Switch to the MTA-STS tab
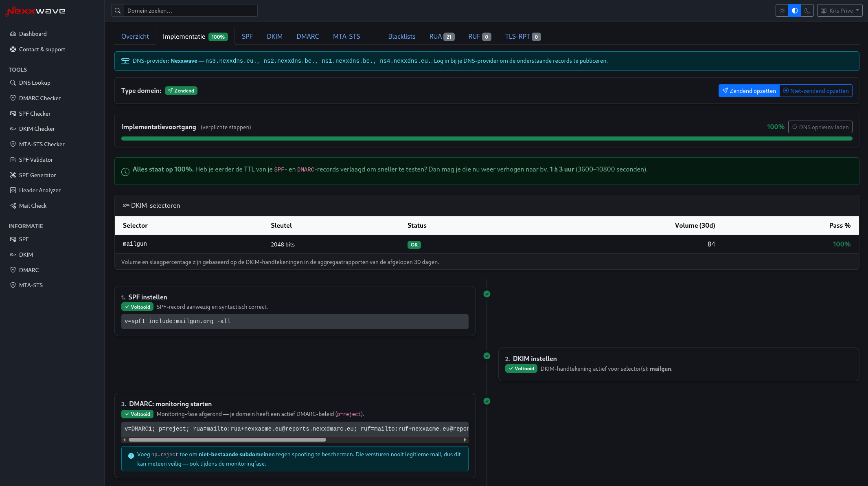This screenshot has height=486, width=868. (x=346, y=36)
